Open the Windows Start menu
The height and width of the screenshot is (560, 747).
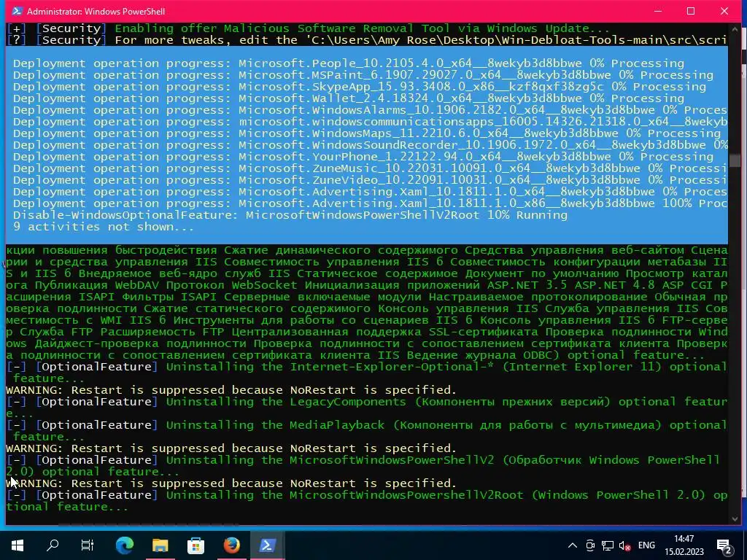tap(18, 545)
